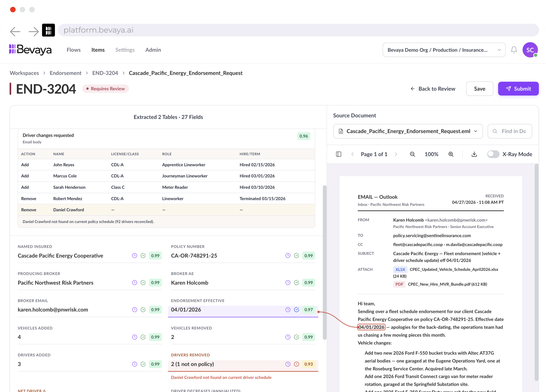Click the highlighted 04/01/2026 in email body
Image resolution: width=546 pixels, height=392 pixels.
(371, 327)
